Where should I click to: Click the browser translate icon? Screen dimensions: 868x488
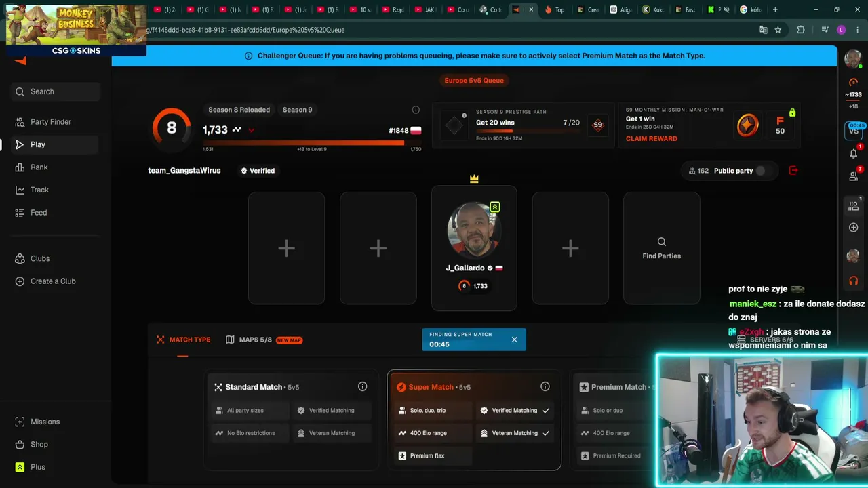[764, 30]
